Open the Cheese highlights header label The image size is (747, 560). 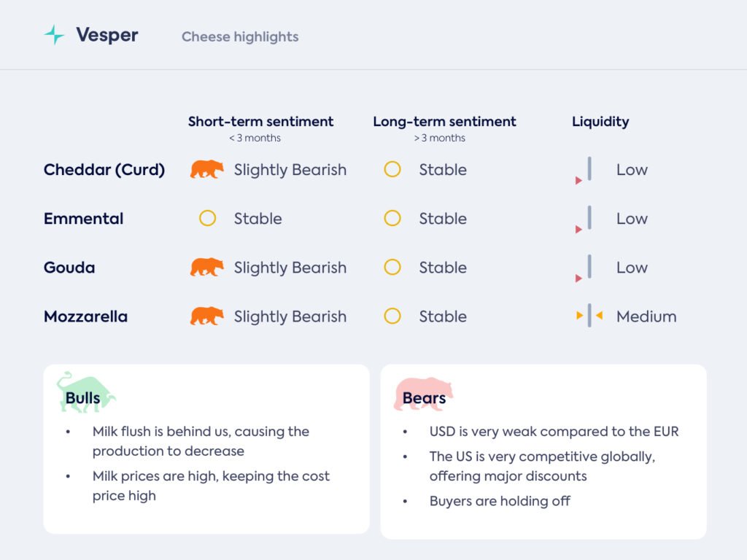coord(240,36)
